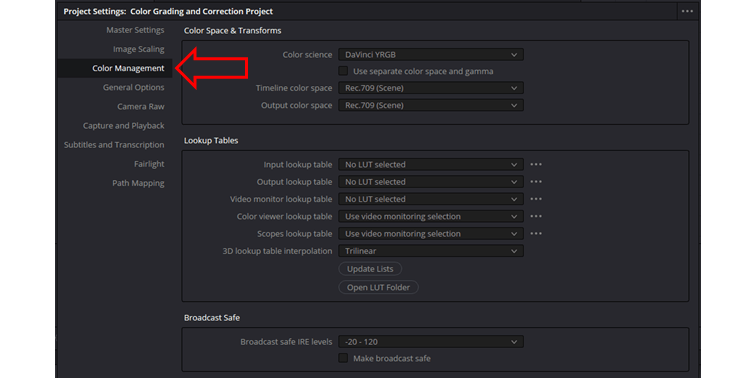756x378 pixels.
Task: Choose a Video monitor lookup table from its dropdown
Action: click(x=431, y=199)
